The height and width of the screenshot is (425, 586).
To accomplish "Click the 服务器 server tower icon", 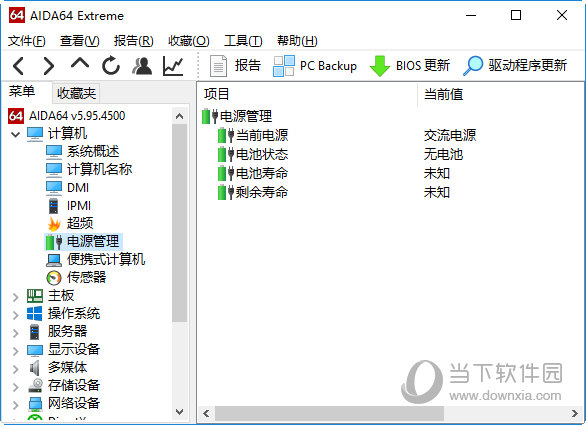I will pos(34,332).
